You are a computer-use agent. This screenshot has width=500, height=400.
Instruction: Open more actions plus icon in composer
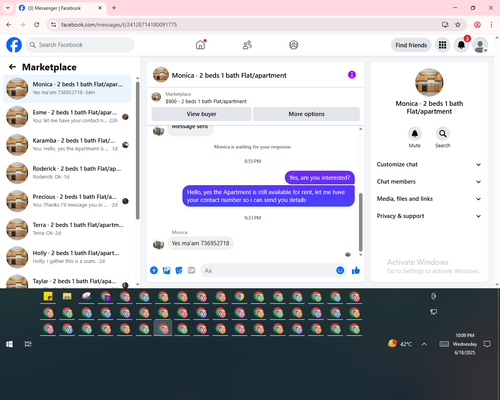[x=154, y=270]
